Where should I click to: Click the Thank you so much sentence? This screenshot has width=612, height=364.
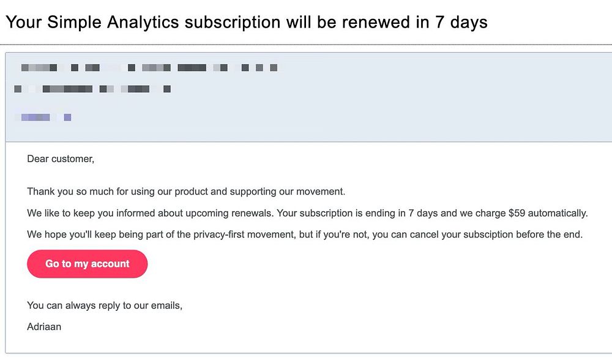tap(186, 191)
